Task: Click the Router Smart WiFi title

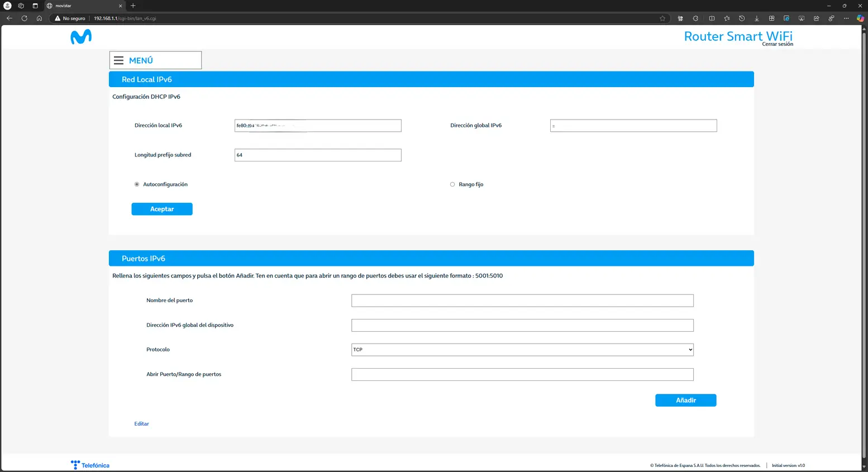Action: [738, 36]
